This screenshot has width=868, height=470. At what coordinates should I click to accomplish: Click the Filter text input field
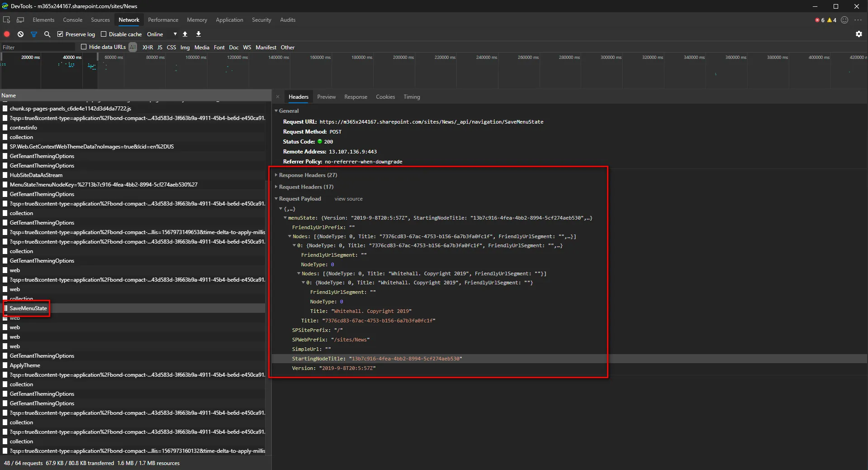[38, 47]
